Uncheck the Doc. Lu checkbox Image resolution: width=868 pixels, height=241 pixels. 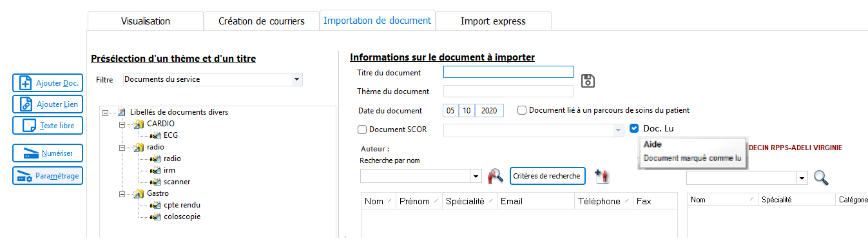(x=635, y=128)
